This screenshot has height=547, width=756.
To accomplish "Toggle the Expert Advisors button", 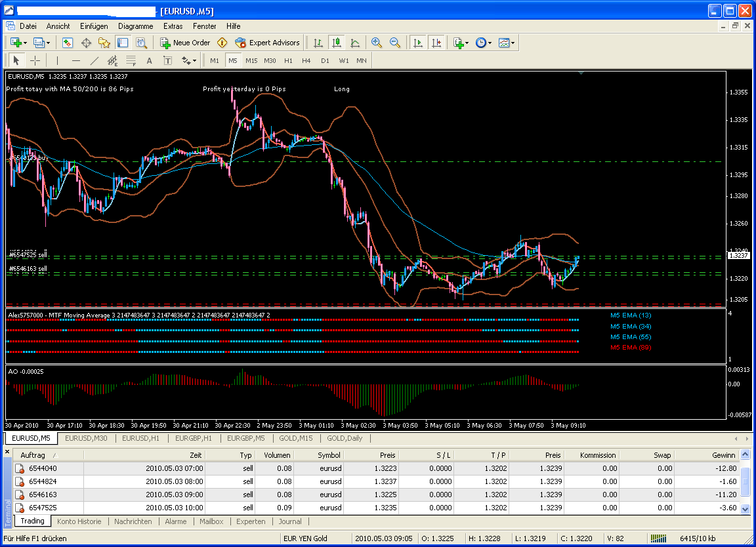I will coord(267,43).
